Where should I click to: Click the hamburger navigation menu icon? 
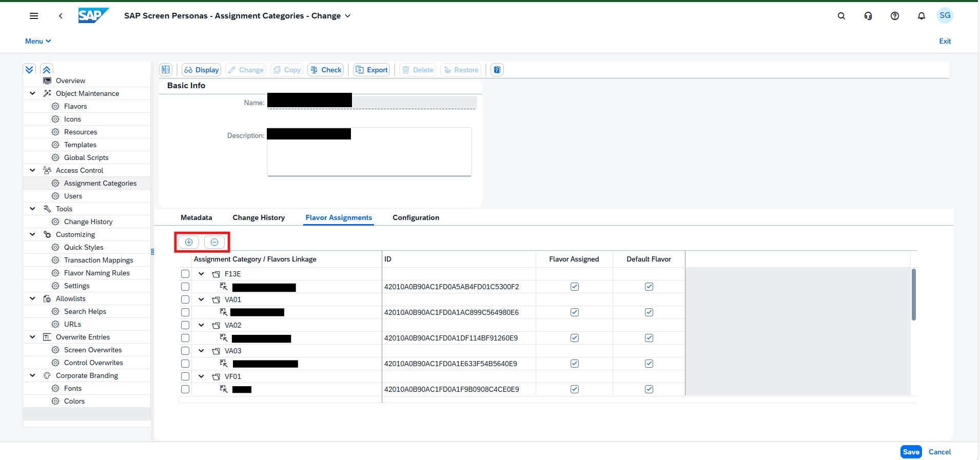point(34,16)
